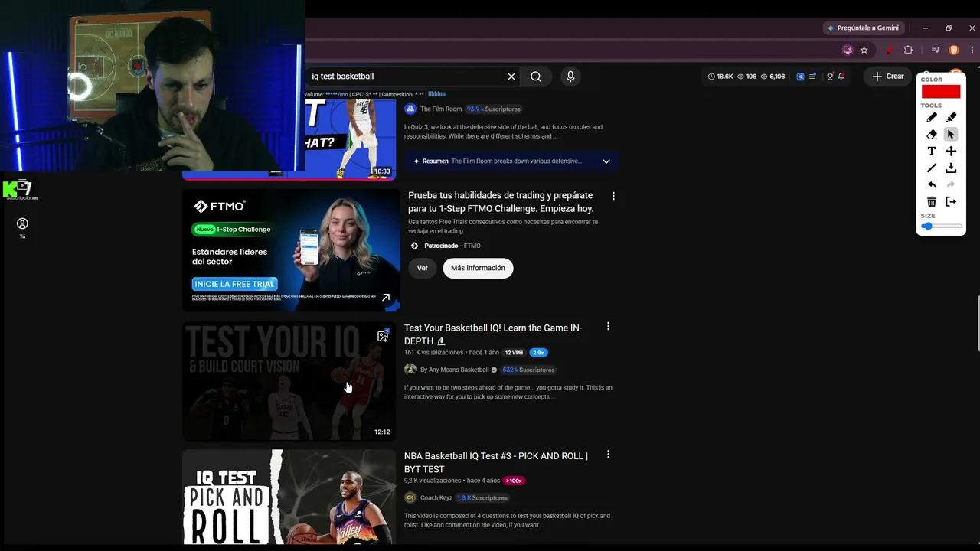Undo the last drawing action
The height and width of the screenshot is (551, 980).
932,185
